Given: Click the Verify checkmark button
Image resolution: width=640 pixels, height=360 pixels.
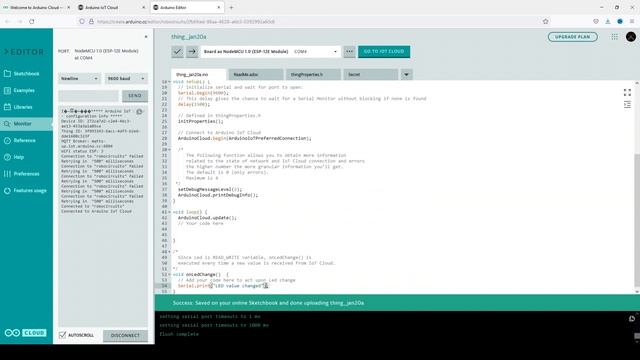Looking at the screenshot, I should tap(177, 52).
